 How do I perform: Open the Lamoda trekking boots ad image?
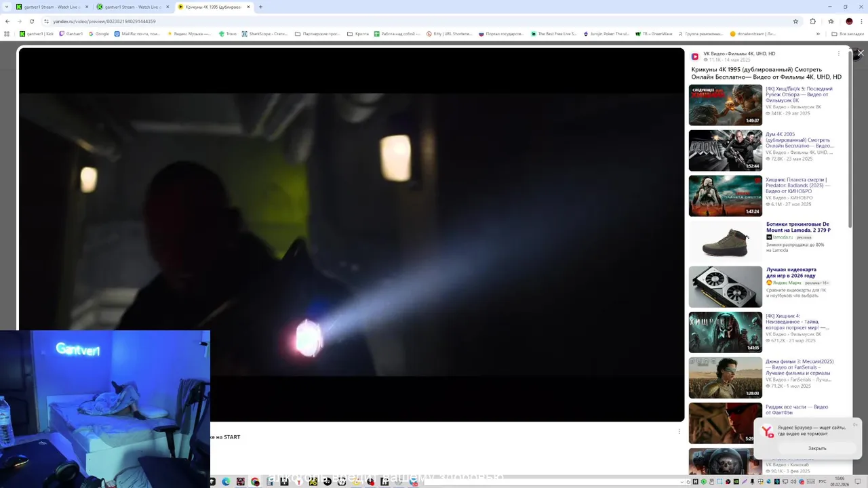pos(726,241)
